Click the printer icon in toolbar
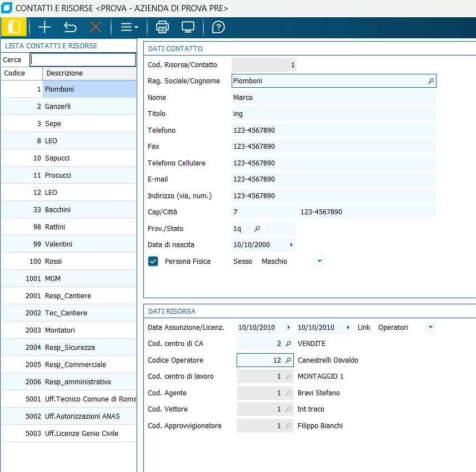The width and height of the screenshot is (476, 472). click(162, 27)
